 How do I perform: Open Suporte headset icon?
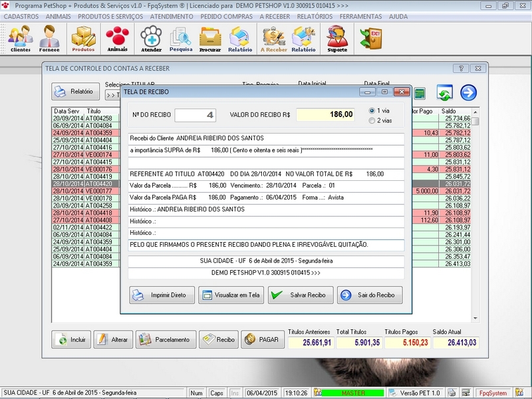pos(337,39)
